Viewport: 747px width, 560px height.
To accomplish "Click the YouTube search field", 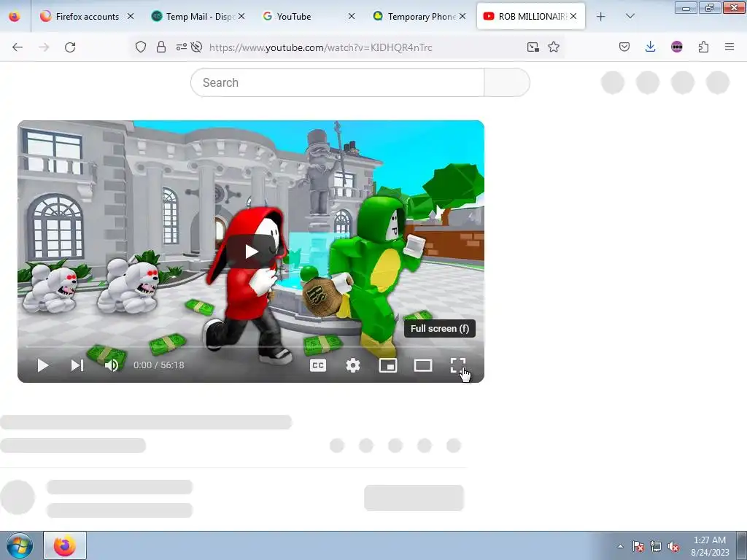I will (337, 82).
